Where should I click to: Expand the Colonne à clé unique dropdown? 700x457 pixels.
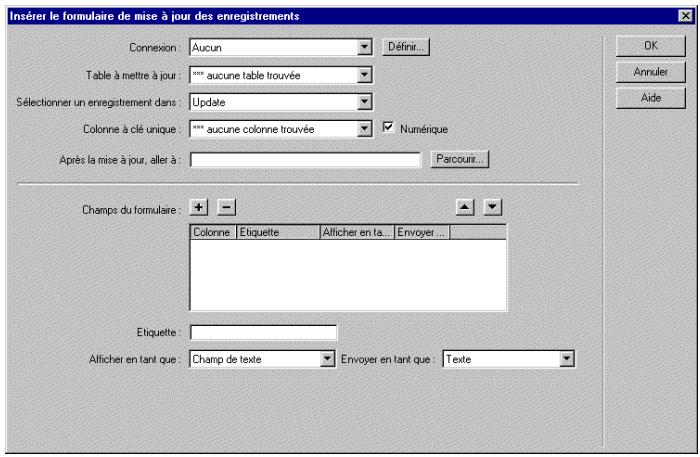(x=364, y=129)
